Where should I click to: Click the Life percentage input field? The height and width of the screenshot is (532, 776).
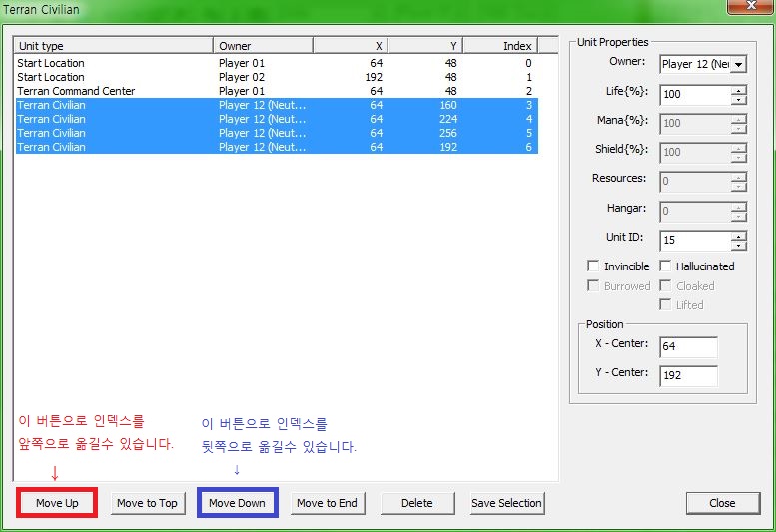tap(695, 95)
